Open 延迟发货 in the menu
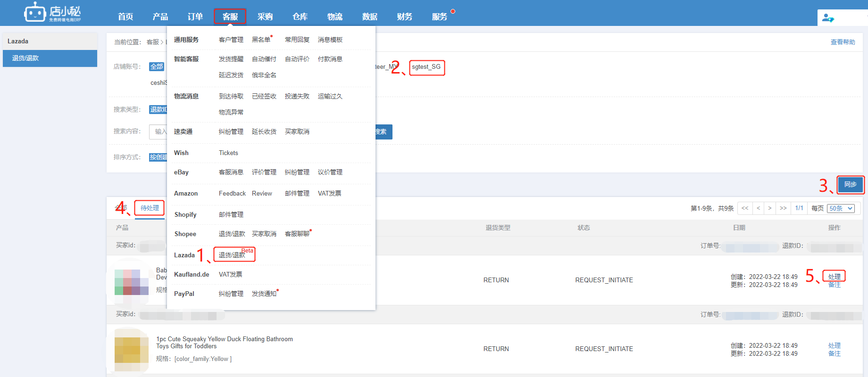Image resolution: width=868 pixels, height=377 pixels. coord(231,75)
